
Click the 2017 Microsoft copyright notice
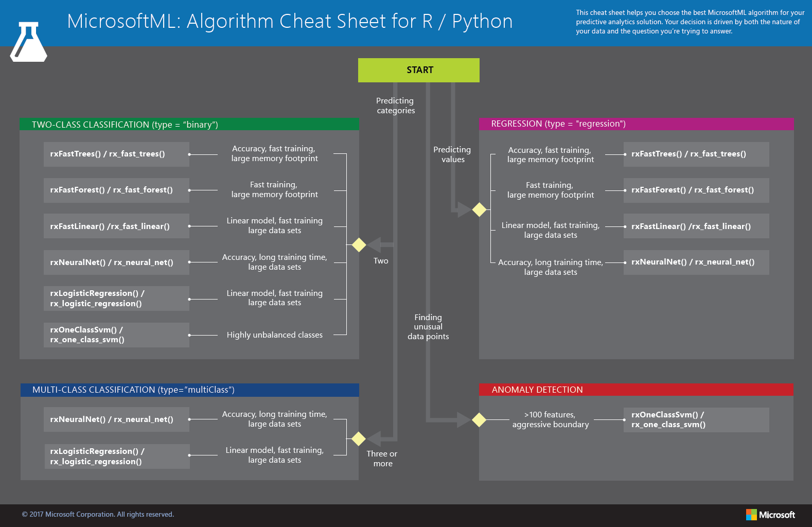click(x=98, y=515)
